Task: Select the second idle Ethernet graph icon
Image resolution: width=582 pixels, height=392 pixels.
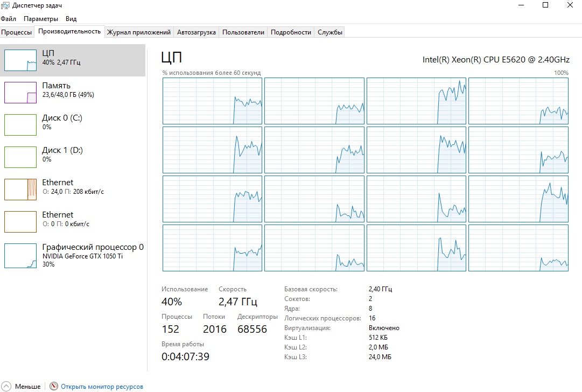Action: click(x=20, y=221)
